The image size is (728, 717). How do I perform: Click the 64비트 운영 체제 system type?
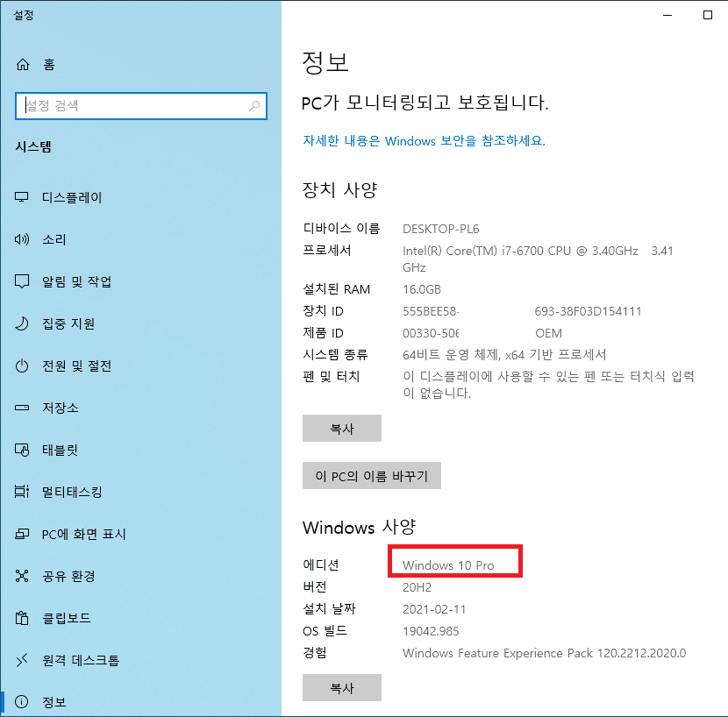coord(504,355)
